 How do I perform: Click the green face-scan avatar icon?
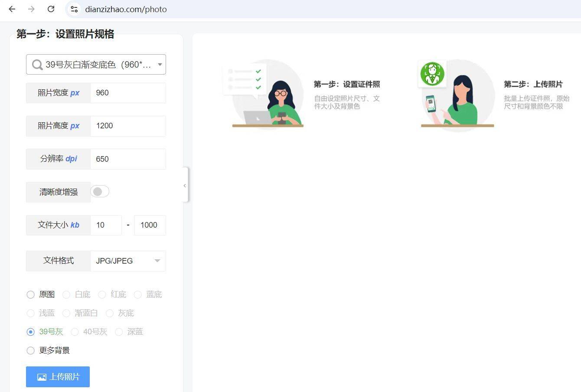(x=432, y=74)
